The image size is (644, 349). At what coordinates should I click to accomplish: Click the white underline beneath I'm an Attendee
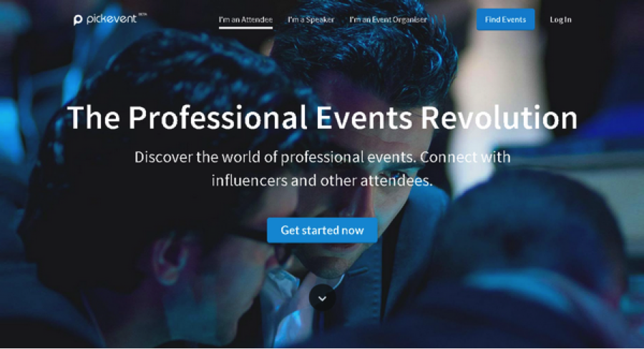point(245,27)
